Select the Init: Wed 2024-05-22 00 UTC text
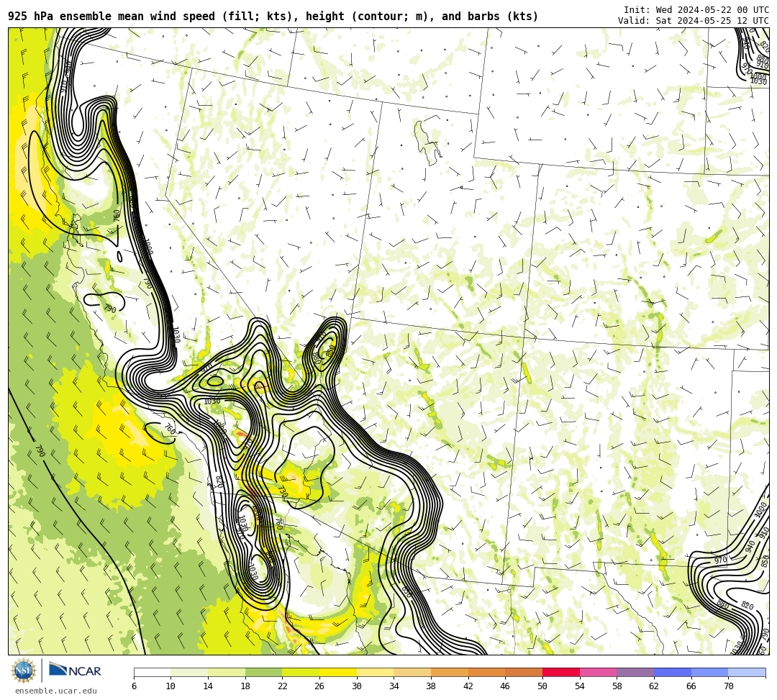The height and width of the screenshot is (700, 777). coord(696,10)
